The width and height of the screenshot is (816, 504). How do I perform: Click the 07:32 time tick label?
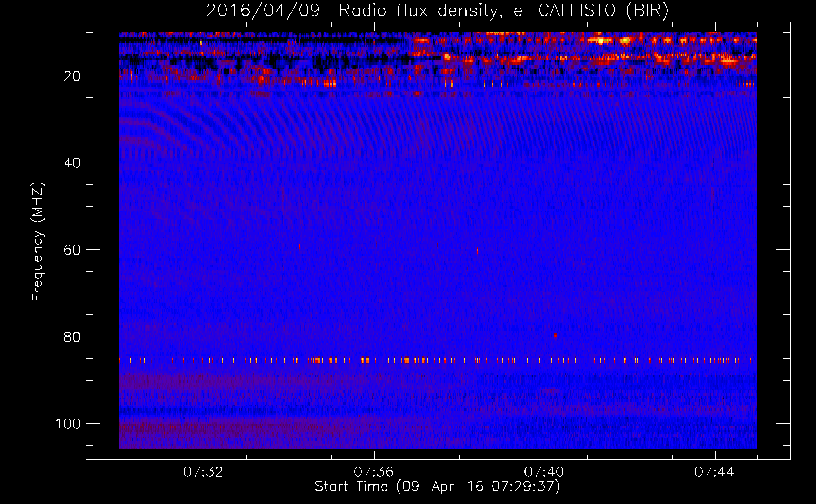pos(203,472)
